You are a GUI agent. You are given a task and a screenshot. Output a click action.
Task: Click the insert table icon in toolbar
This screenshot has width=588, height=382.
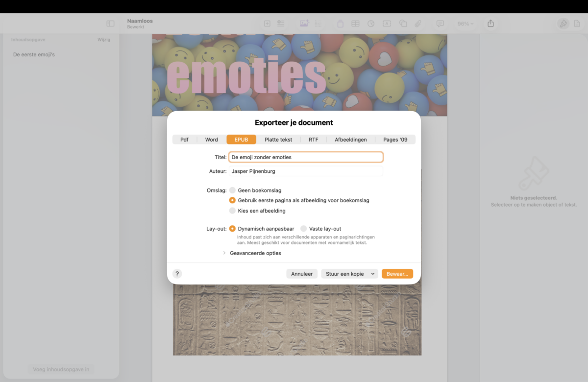point(355,24)
